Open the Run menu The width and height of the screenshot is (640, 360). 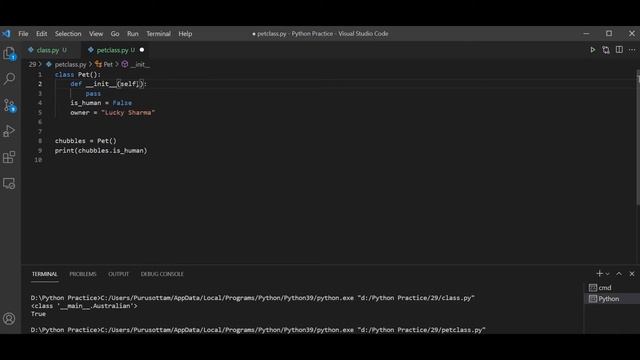coord(133,34)
